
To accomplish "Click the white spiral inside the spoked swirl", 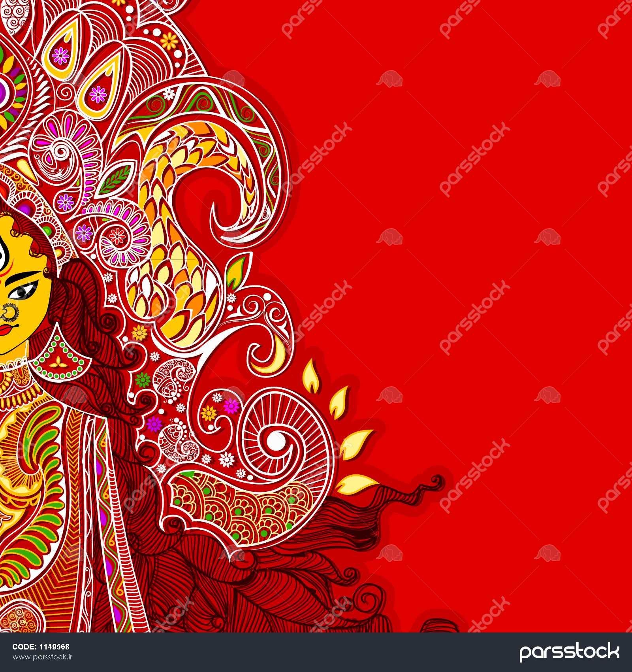I will pos(275,440).
